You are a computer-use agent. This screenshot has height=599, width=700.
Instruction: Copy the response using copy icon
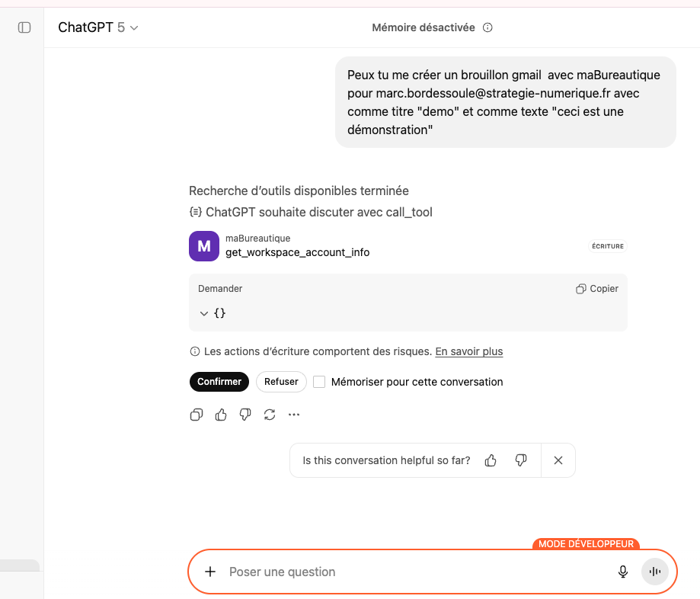197,415
